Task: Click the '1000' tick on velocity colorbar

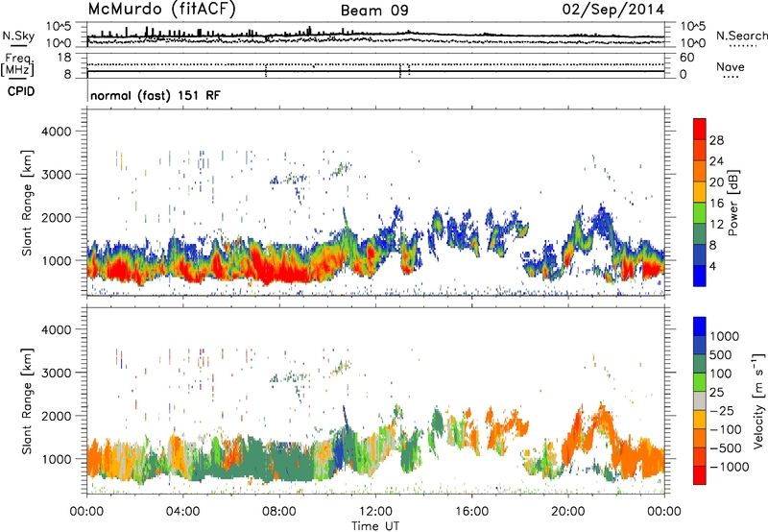Action: click(x=725, y=336)
